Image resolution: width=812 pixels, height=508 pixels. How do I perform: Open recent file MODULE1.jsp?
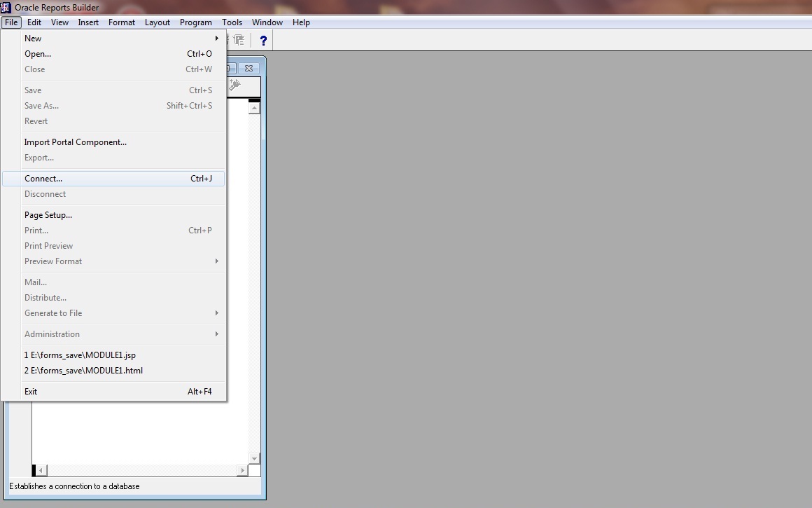tap(113, 355)
